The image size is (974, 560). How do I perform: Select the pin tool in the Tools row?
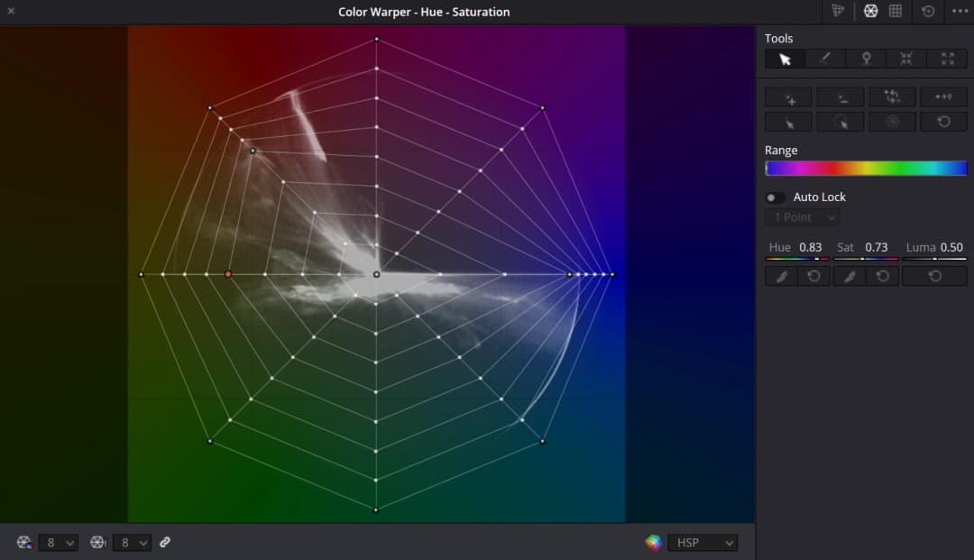point(865,59)
